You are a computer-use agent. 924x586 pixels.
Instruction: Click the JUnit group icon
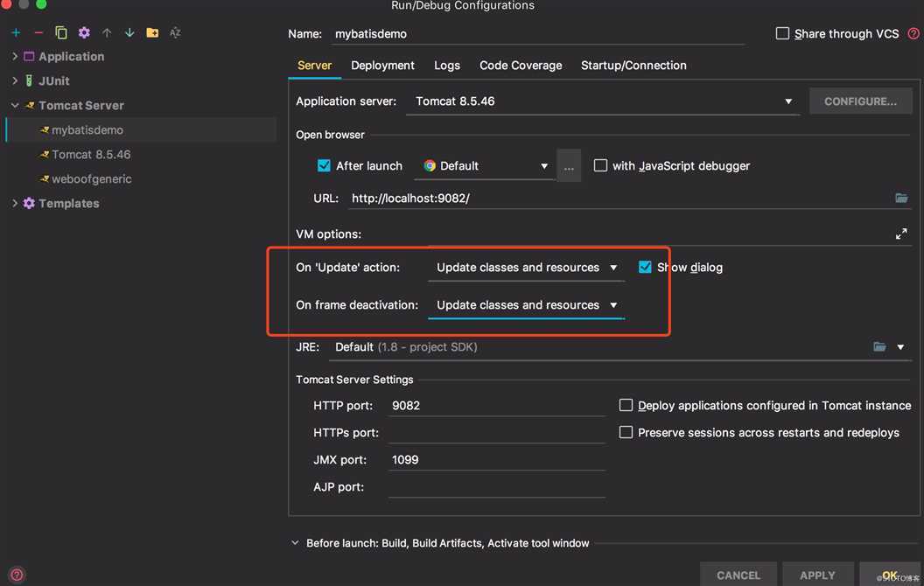point(29,80)
